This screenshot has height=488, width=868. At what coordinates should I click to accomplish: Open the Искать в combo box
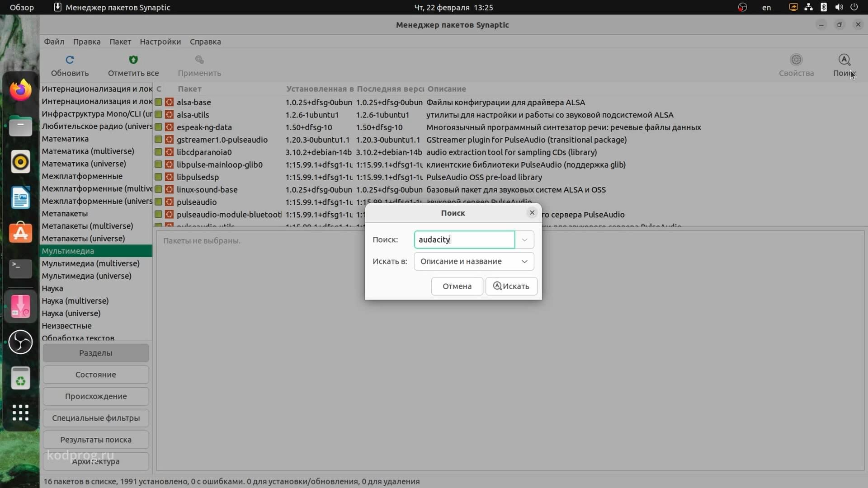474,261
